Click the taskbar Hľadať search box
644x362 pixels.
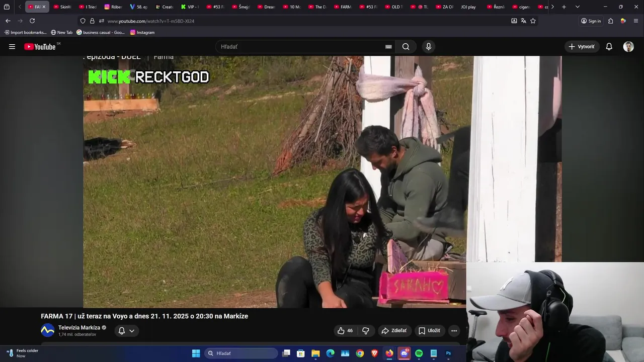tap(241, 353)
